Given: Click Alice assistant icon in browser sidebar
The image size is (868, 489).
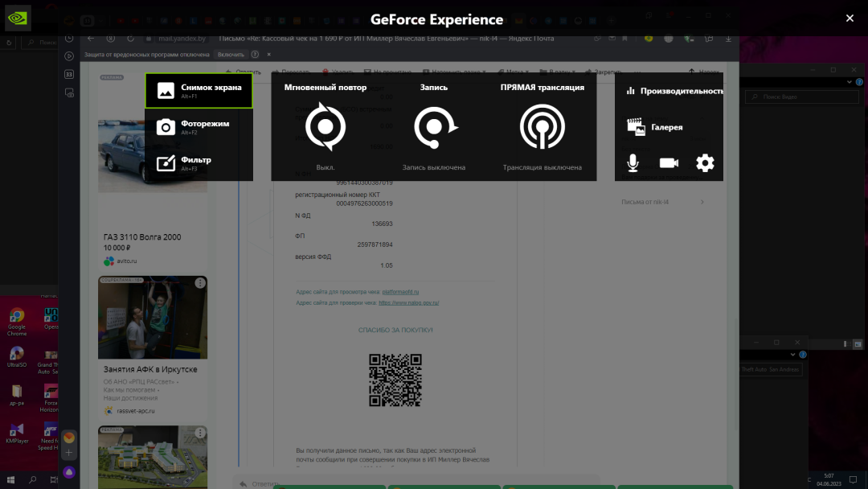Looking at the screenshot, I should pos(68,472).
